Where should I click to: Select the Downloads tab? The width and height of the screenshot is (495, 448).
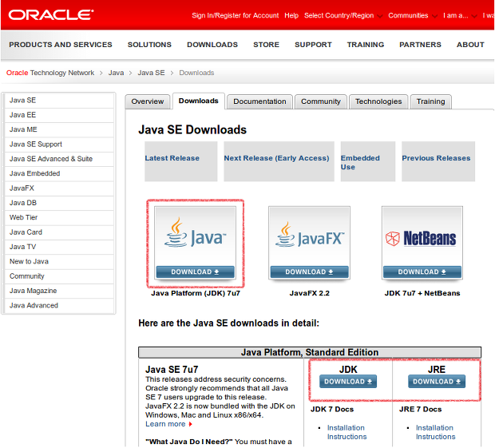(x=199, y=101)
